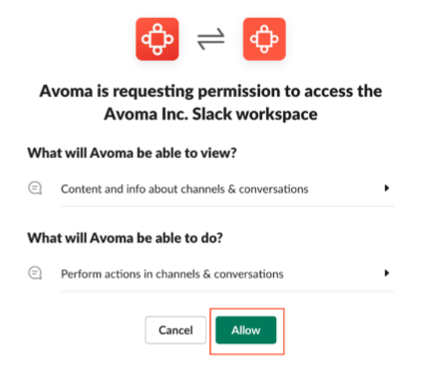
Task: Click the word 'conversations' in the view permission
Action: [x=273, y=189]
